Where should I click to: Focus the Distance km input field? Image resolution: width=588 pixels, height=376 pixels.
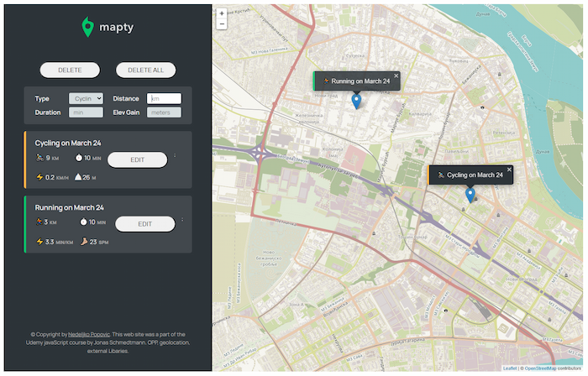point(164,98)
